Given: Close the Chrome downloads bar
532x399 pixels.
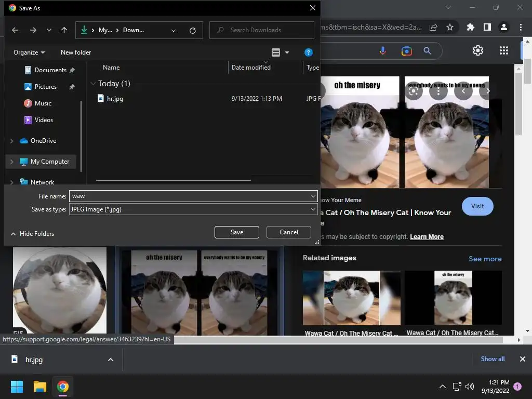Looking at the screenshot, I should (x=523, y=359).
